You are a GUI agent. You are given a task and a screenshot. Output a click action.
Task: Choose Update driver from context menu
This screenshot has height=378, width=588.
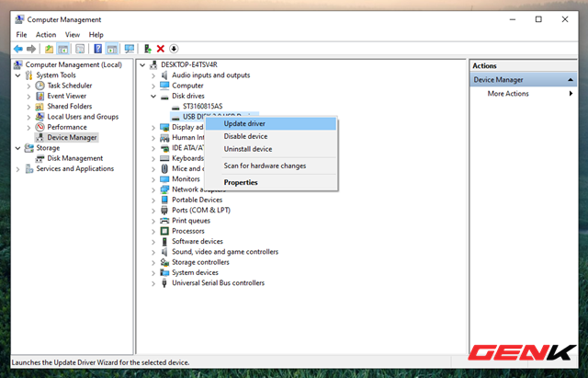click(245, 123)
